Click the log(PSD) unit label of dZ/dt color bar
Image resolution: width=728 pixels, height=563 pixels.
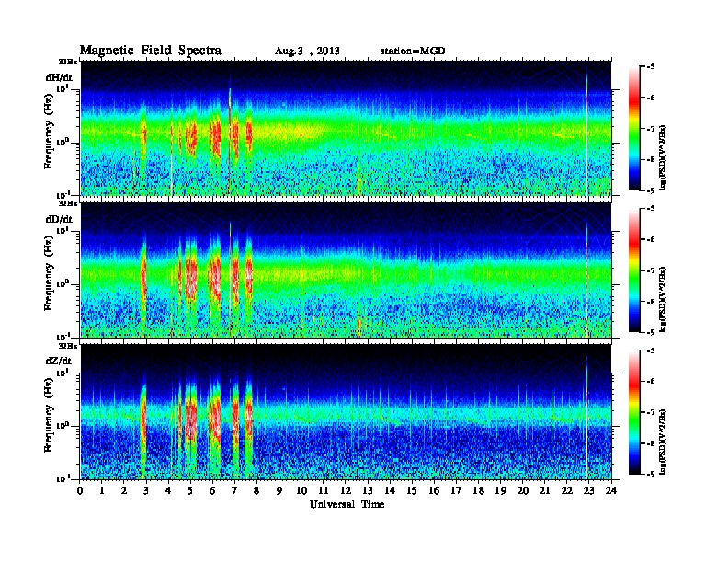click(662, 442)
